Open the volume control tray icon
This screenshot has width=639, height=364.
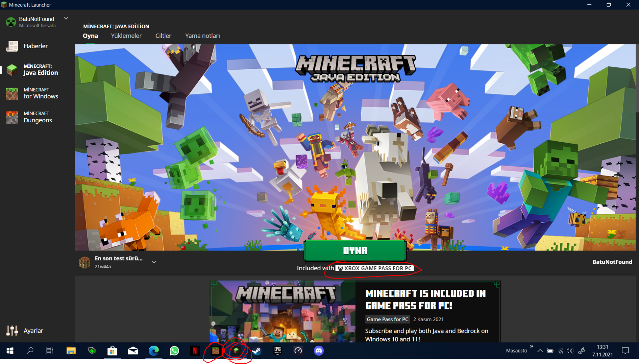click(570, 351)
